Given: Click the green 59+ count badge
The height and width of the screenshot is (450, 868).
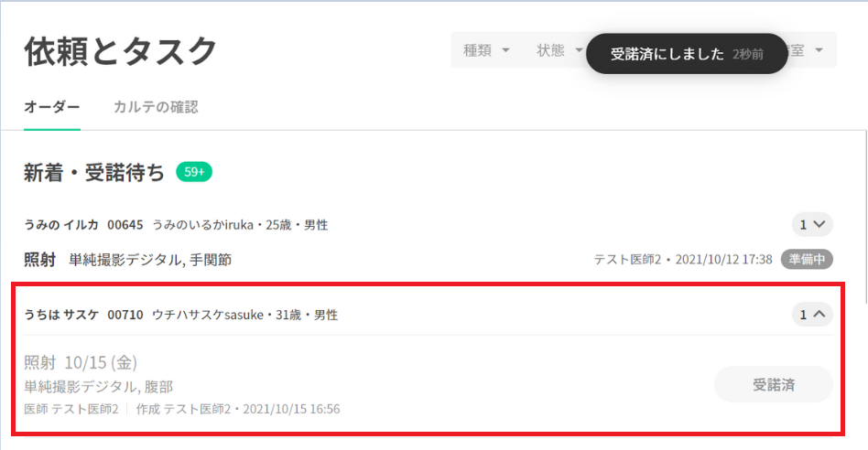Looking at the screenshot, I should point(194,172).
